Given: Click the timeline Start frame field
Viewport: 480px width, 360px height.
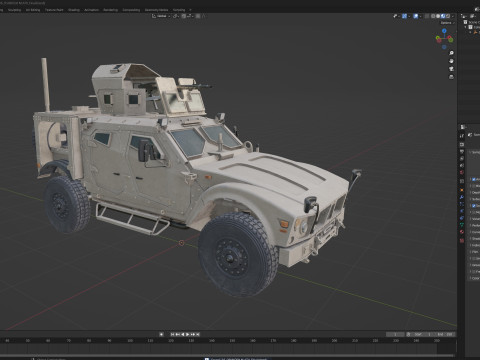Looking at the screenshot, I should click(x=423, y=334).
